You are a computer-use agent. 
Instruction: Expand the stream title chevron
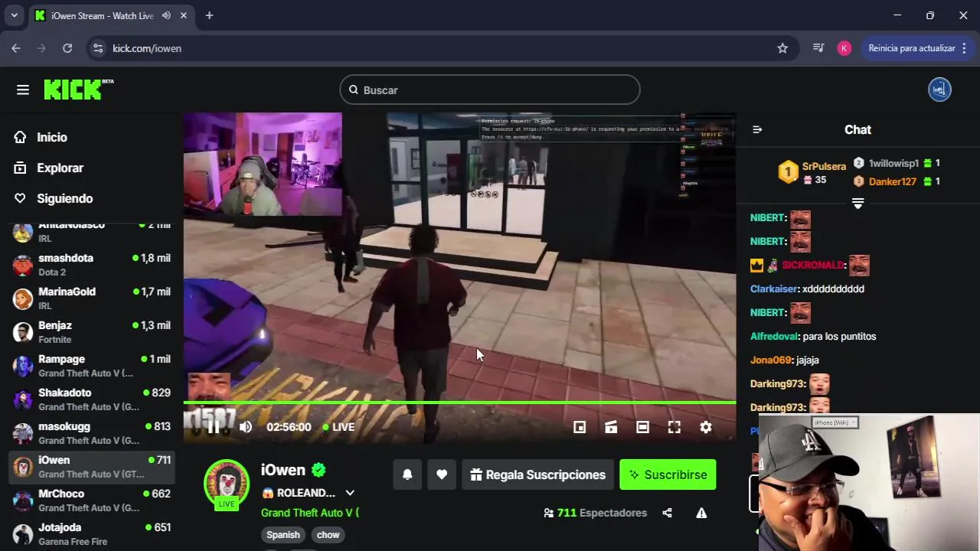pos(350,493)
